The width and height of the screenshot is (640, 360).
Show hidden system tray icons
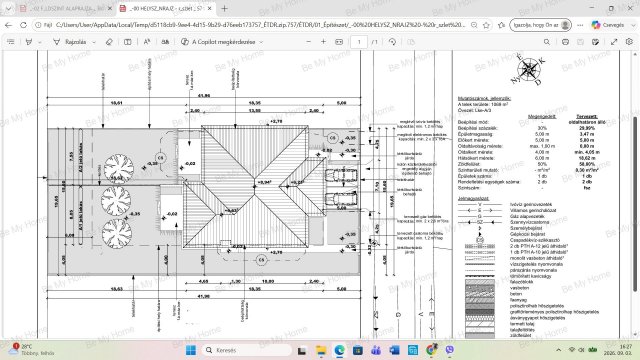(x=558, y=350)
